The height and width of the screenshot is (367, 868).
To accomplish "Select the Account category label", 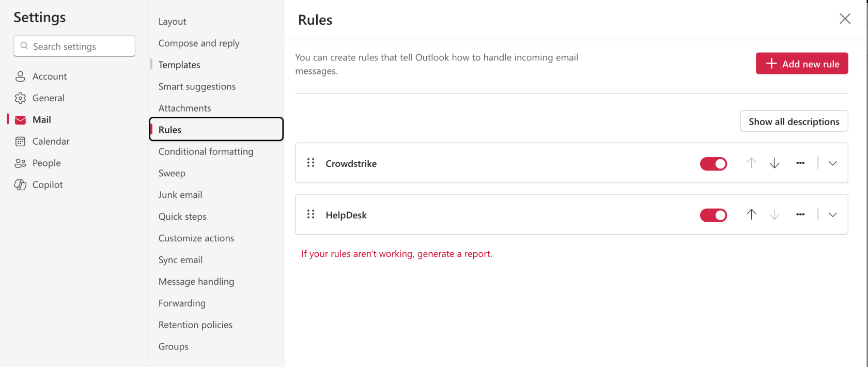I will tap(50, 77).
